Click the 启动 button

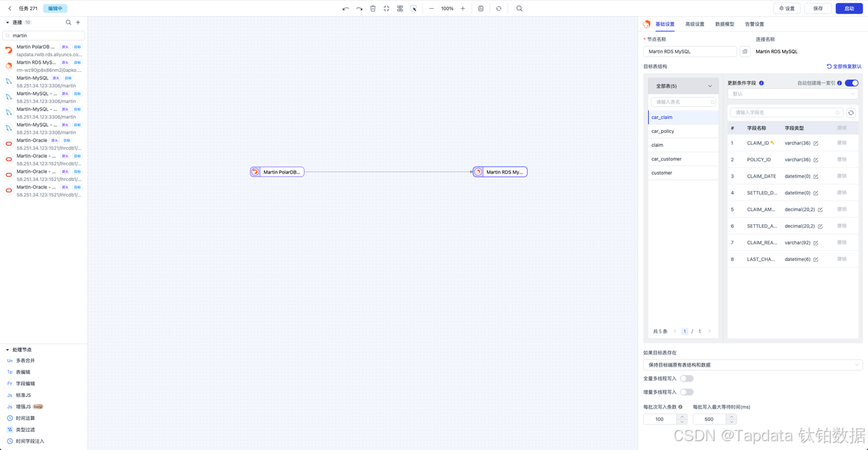849,9
